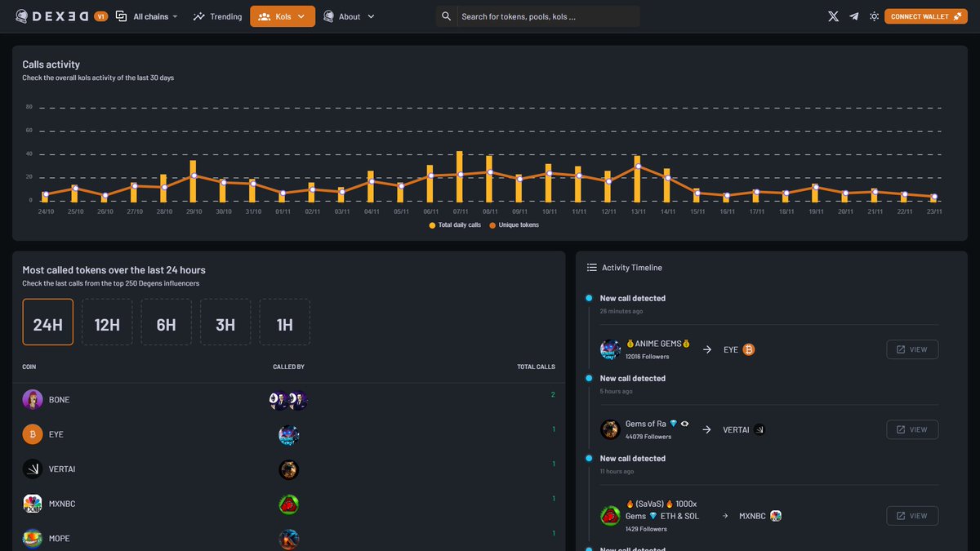This screenshot has height=551, width=980.
Task: View the Gems of Ra VERTAI call
Action: [x=912, y=429]
